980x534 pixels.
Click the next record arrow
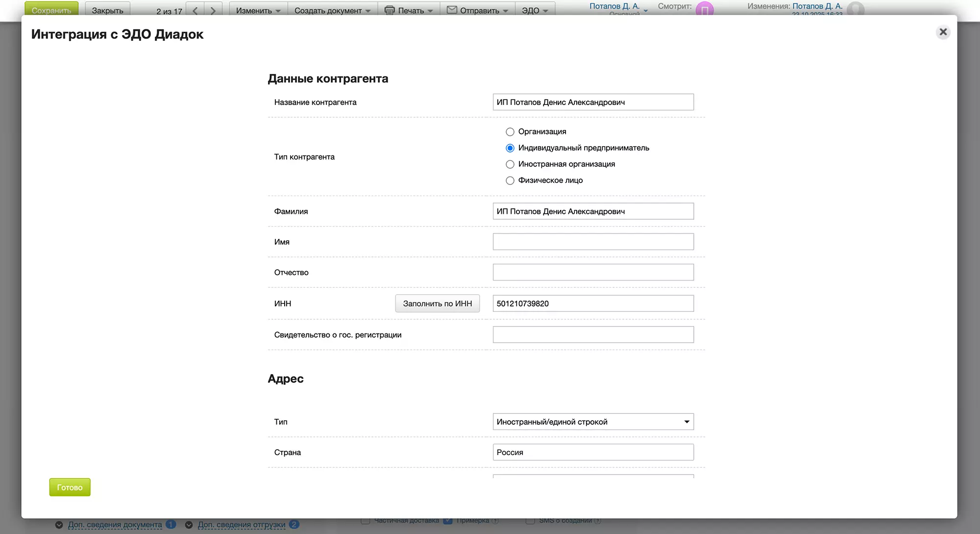[x=213, y=10]
